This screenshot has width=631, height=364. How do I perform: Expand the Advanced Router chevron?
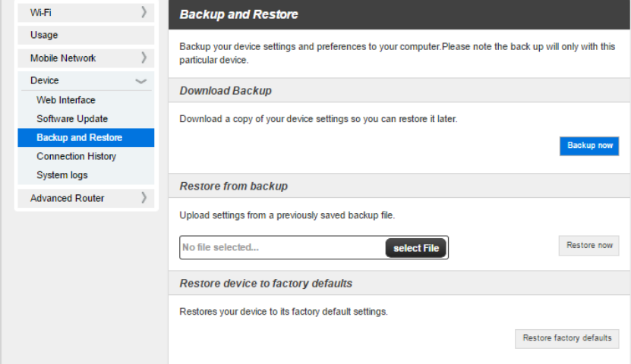144,198
